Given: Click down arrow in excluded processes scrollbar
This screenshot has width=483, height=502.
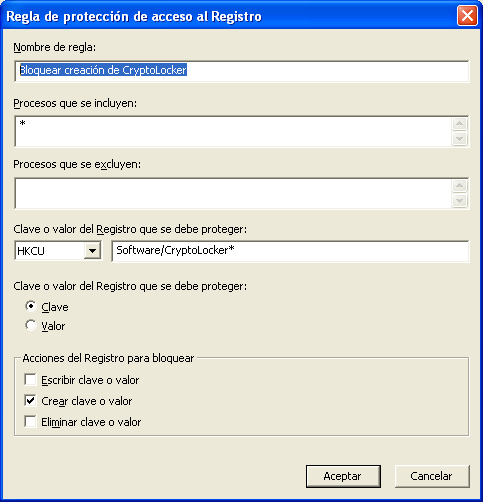Looking at the screenshot, I should click(x=460, y=201).
